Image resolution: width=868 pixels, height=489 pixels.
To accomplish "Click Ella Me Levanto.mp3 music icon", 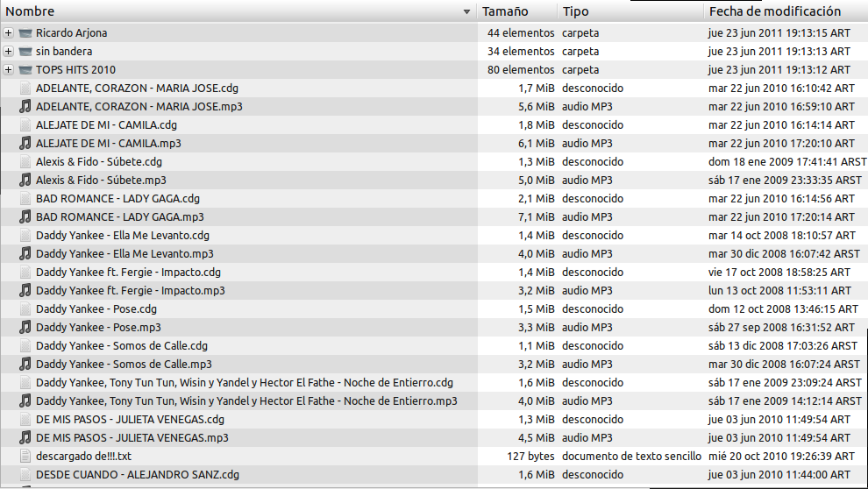I will (25, 253).
